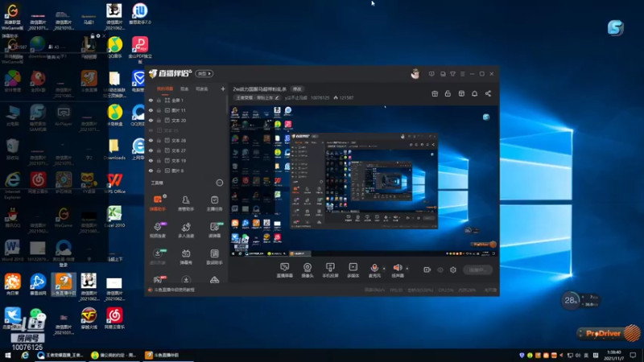Viewport: 644px width, 362px height.
Task: Open the 房管助手 room manager tool
Action: point(186,204)
